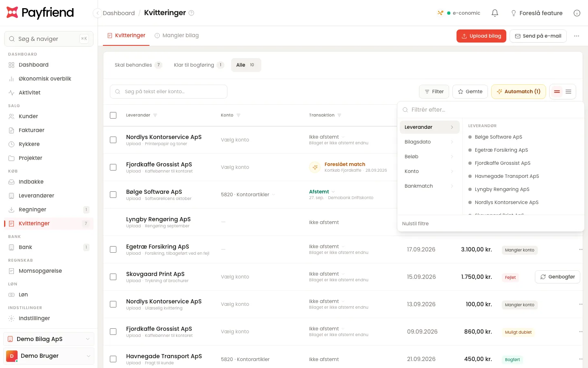Expand the Demo Bilag ApS company dropdown
The image size is (588, 368).
[49, 339]
